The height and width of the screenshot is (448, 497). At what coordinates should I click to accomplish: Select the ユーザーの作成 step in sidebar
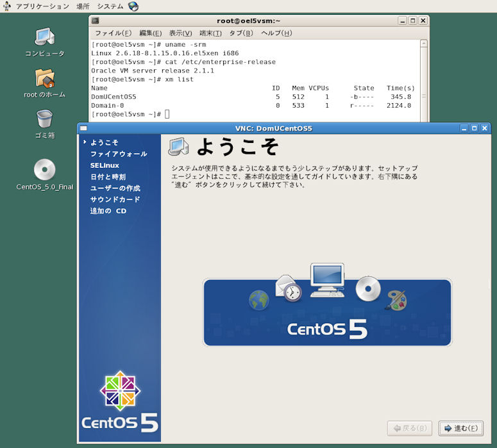pyautogui.click(x=115, y=188)
